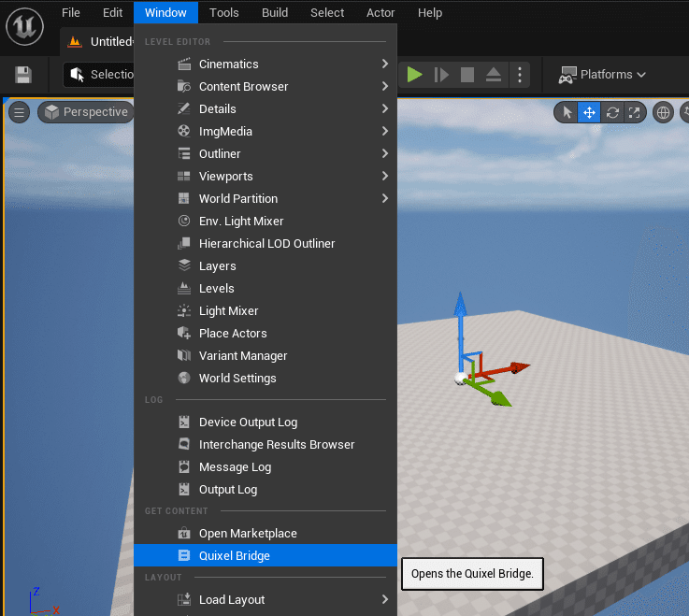This screenshot has width=689, height=616.
Task: Open the Layers panel
Action: [266, 265]
